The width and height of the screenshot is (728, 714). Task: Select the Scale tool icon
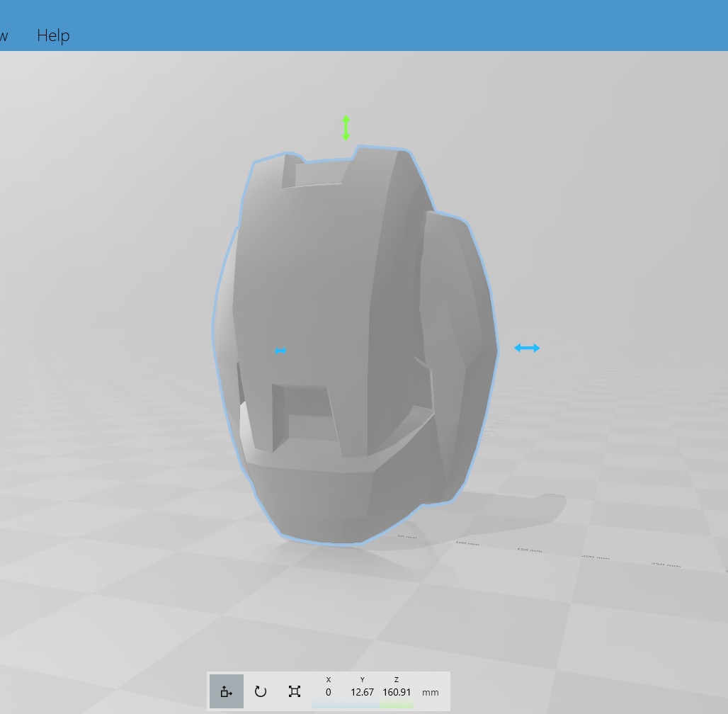point(295,691)
